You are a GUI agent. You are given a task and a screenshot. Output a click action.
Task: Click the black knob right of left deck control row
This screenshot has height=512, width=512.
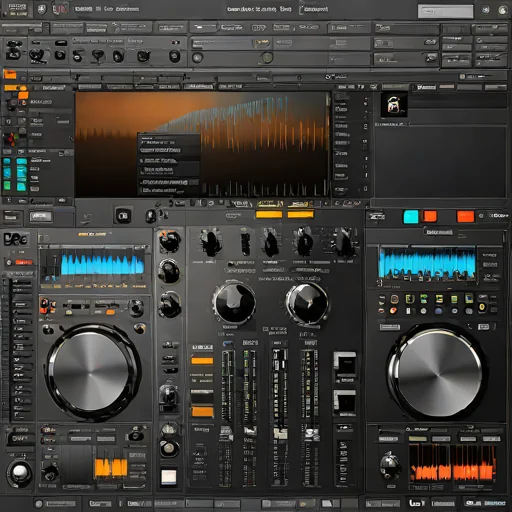click(x=136, y=307)
